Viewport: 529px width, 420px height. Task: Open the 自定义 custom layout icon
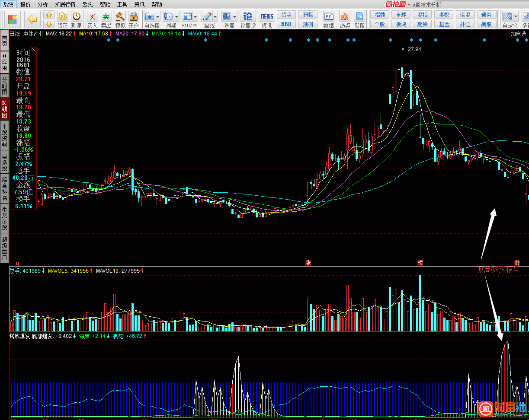tap(507, 16)
